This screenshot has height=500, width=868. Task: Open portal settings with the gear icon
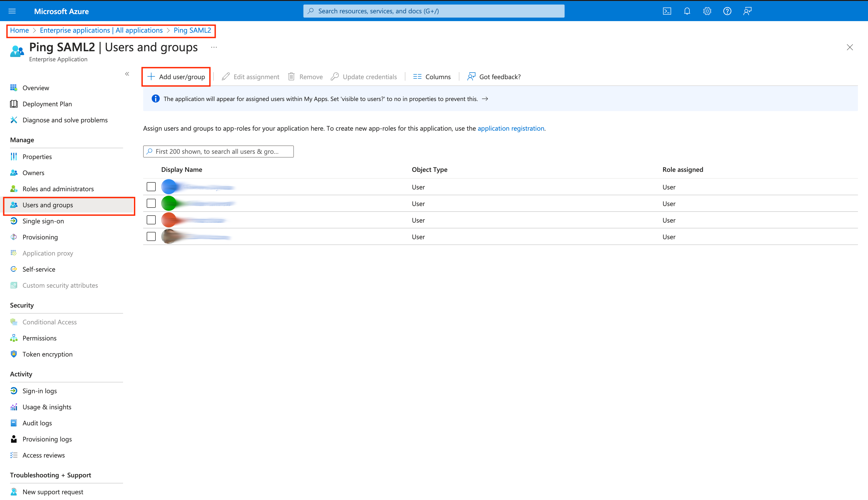coord(707,11)
